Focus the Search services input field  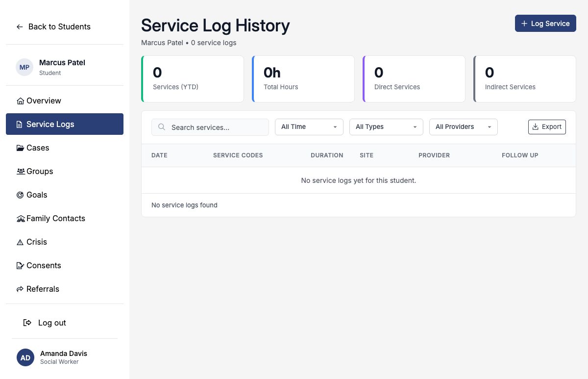pos(210,127)
